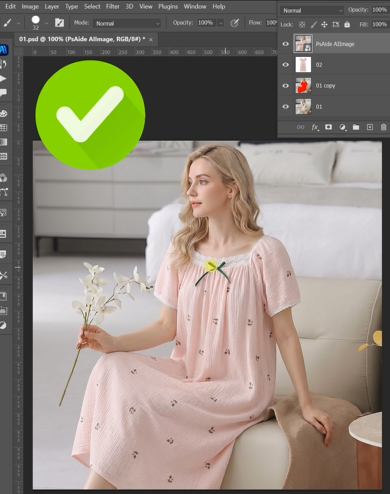Select the layer named 02
This screenshot has width=390, height=494.
[319, 65]
